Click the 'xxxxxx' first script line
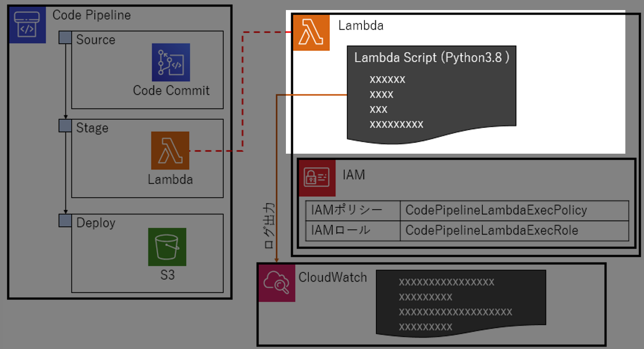644x349 pixels. 387,79
